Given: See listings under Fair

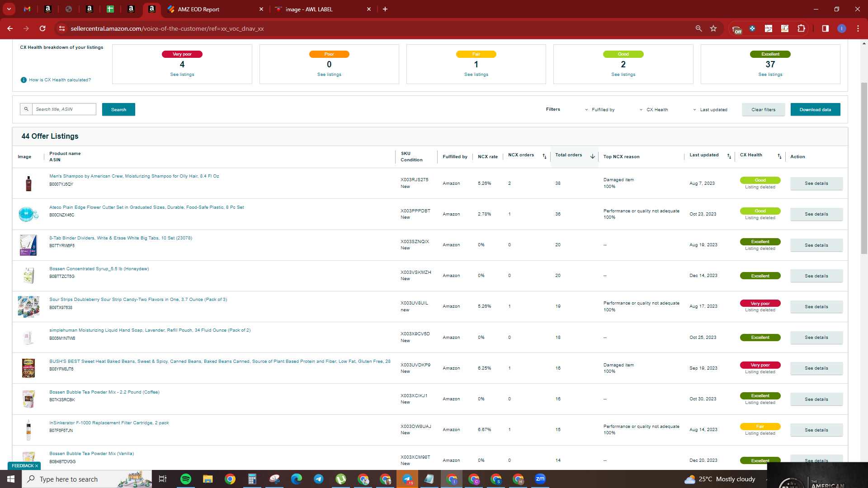Looking at the screenshot, I should (x=476, y=75).
